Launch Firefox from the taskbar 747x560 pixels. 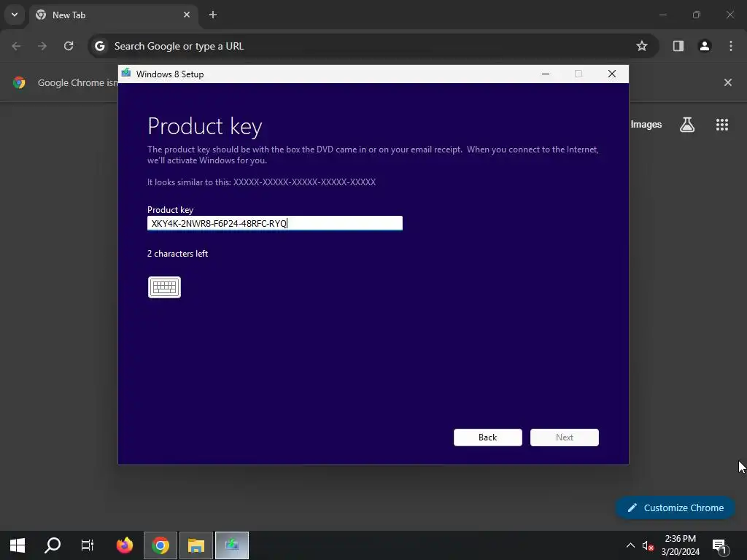(x=125, y=545)
